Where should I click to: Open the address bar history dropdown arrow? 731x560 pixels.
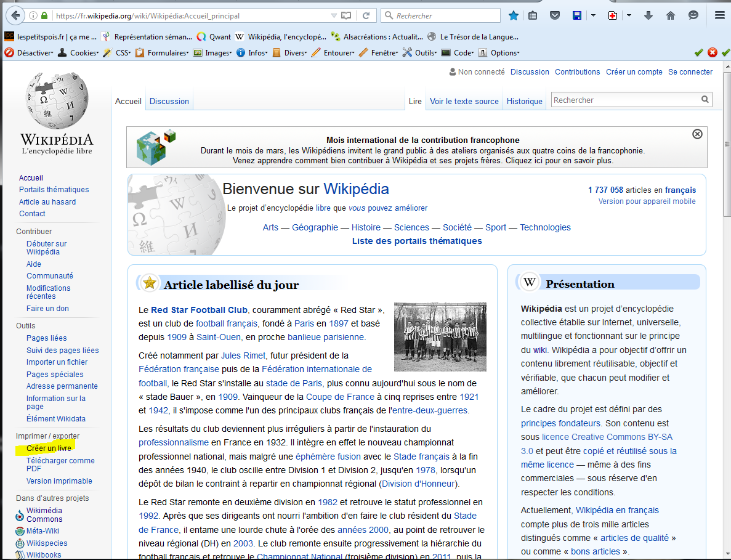(x=333, y=15)
